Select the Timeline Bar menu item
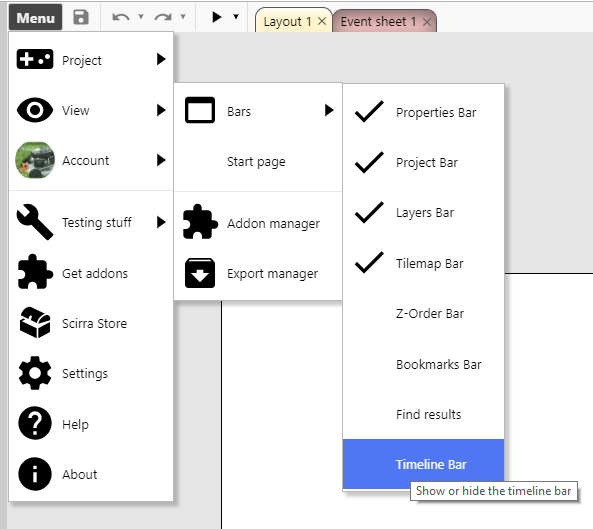Viewport: 593px width, 529px height. (x=423, y=464)
